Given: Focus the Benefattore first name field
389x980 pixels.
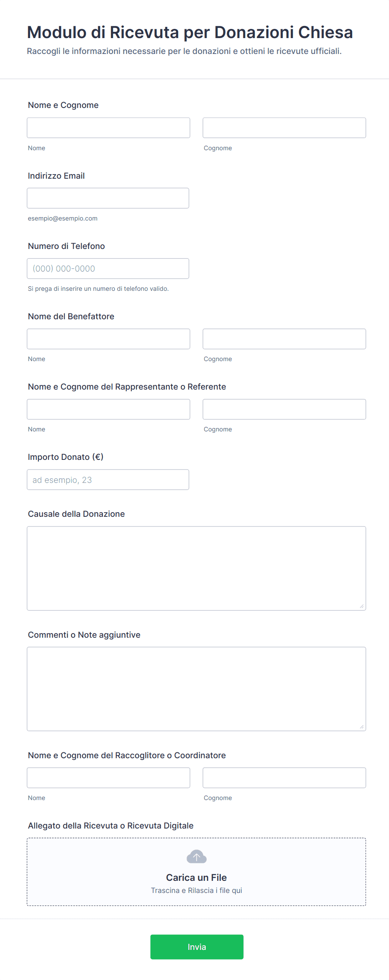Looking at the screenshot, I should click(x=108, y=339).
